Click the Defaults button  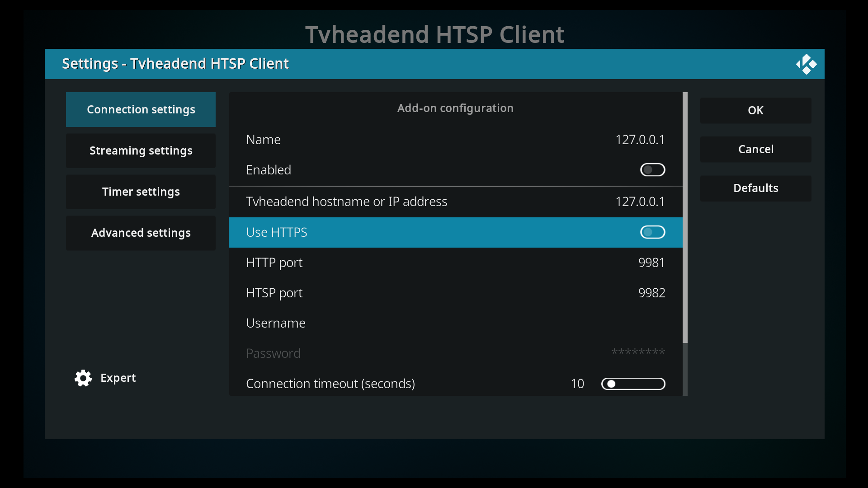point(755,188)
